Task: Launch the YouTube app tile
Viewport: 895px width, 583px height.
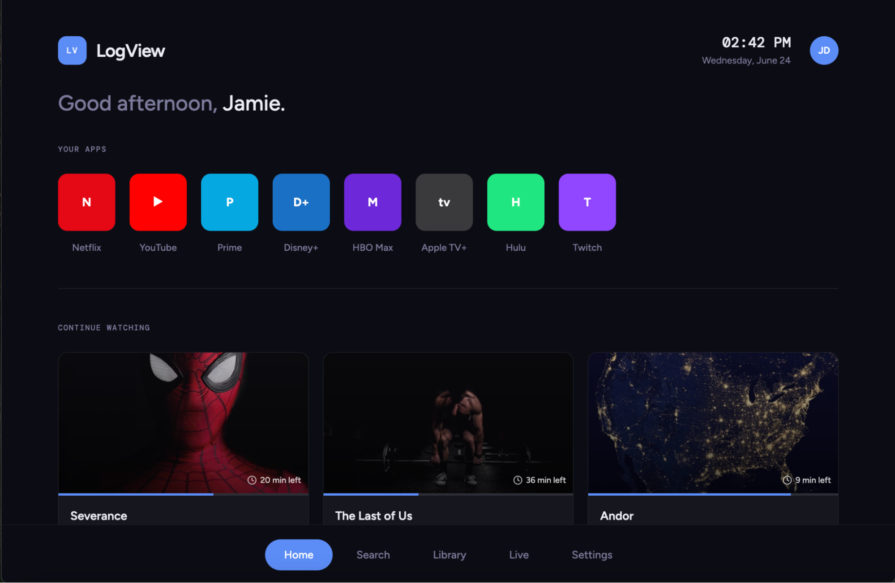Action: point(158,202)
